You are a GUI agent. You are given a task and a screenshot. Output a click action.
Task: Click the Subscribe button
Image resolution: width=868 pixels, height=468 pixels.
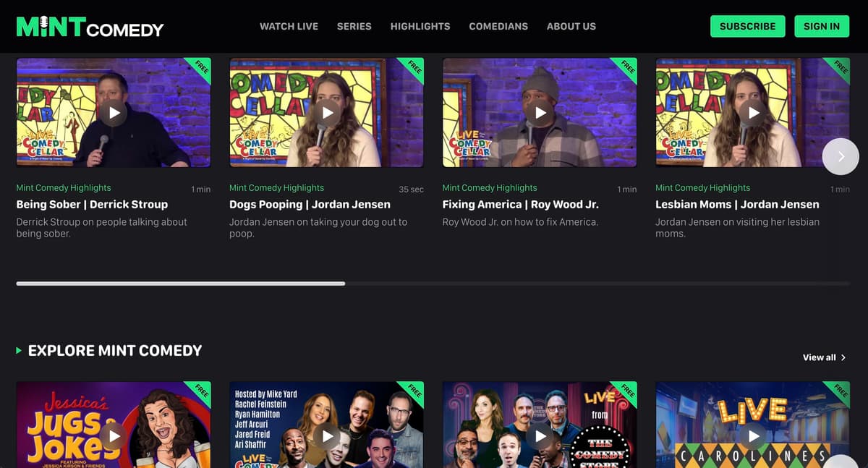[x=747, y=26]
